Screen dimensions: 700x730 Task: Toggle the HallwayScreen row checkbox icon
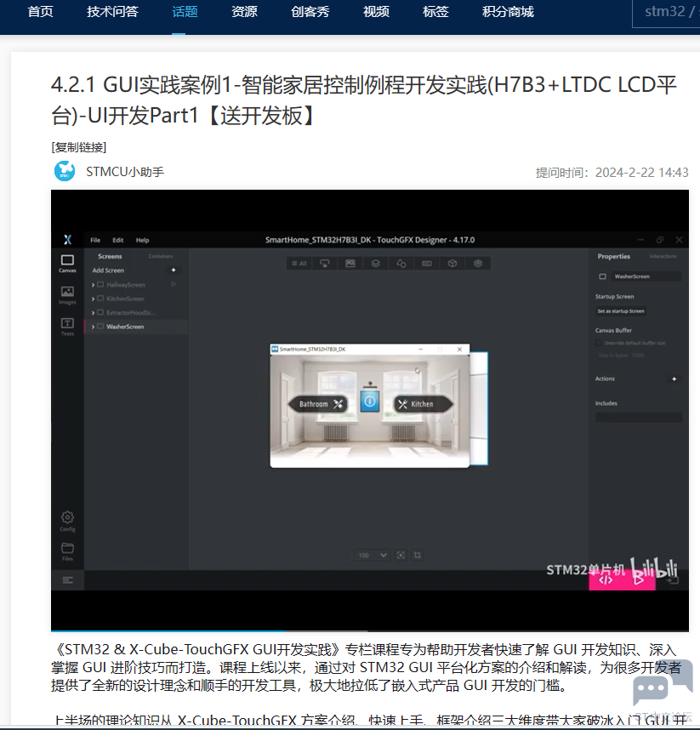point(100,284)
